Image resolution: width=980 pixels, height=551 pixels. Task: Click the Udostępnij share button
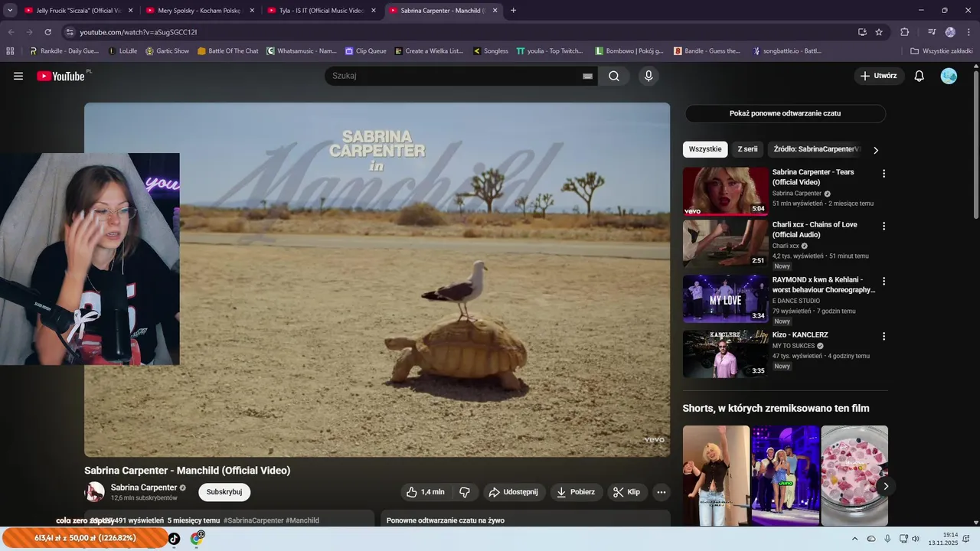[x=513, y=492]
